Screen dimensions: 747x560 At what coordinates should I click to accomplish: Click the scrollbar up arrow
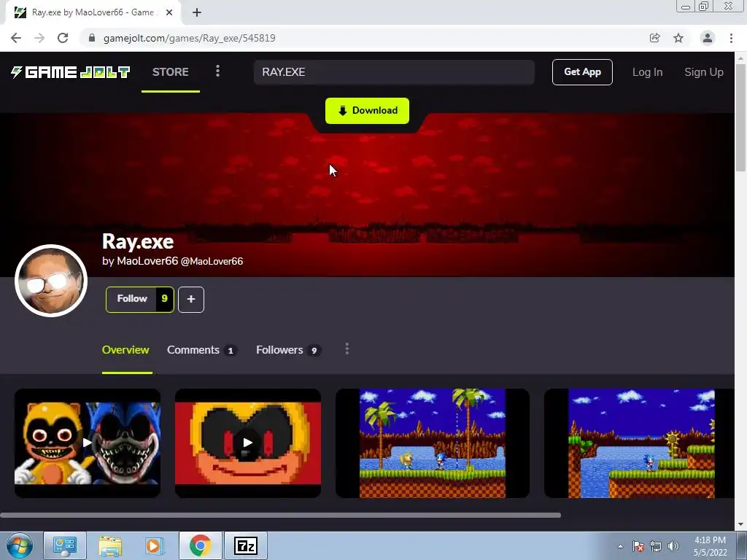741,58
